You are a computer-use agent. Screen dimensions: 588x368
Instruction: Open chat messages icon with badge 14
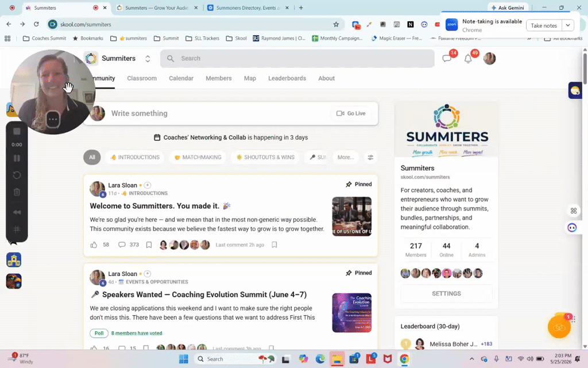pyautogui.click(x=447, y=58)
